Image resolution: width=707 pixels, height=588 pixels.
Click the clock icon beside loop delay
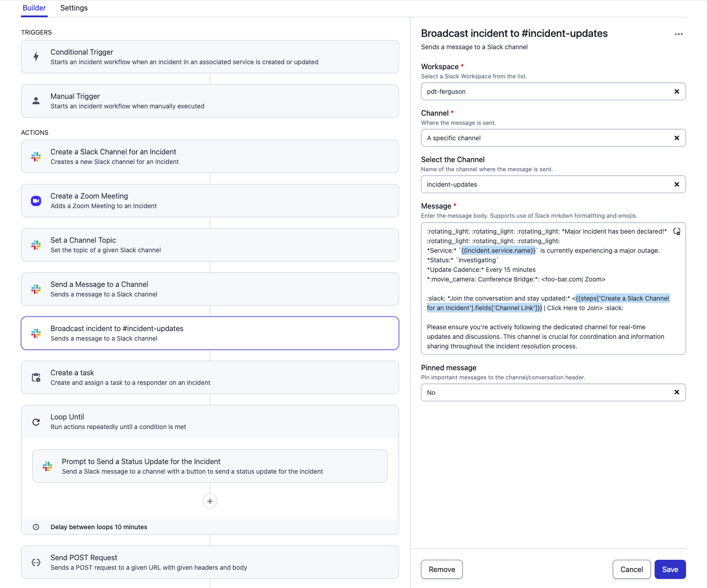[x=36, y=527]
